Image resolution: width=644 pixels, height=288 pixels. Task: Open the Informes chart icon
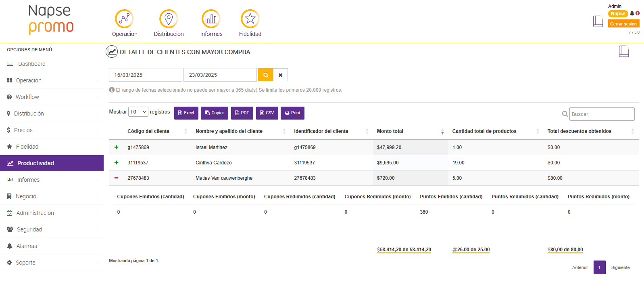(211, 19)
